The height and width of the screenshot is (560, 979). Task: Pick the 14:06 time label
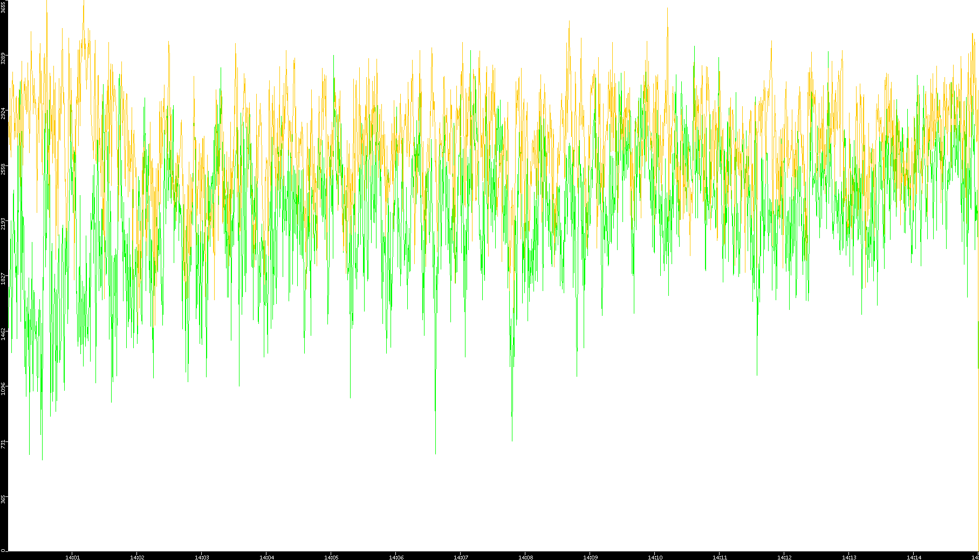click(x=396, y=557)
